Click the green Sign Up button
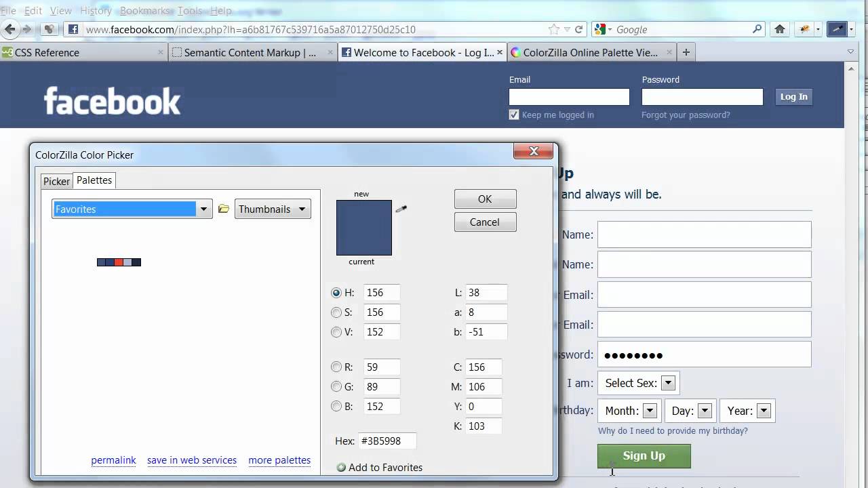The image size is (868, 488). pos(644,455)
